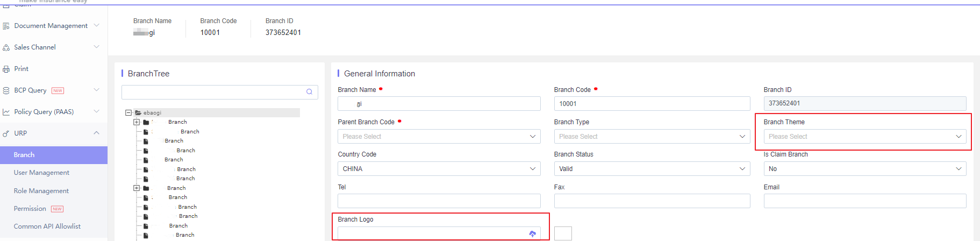Open the Permission menu entry
The height and width of the screenshot is (241, 980).
click(30, 209)
